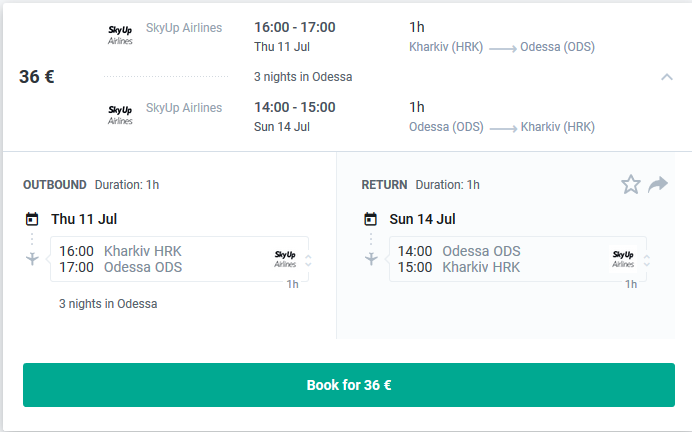
Task: Save this trip with the star icon
Action: 631,184
